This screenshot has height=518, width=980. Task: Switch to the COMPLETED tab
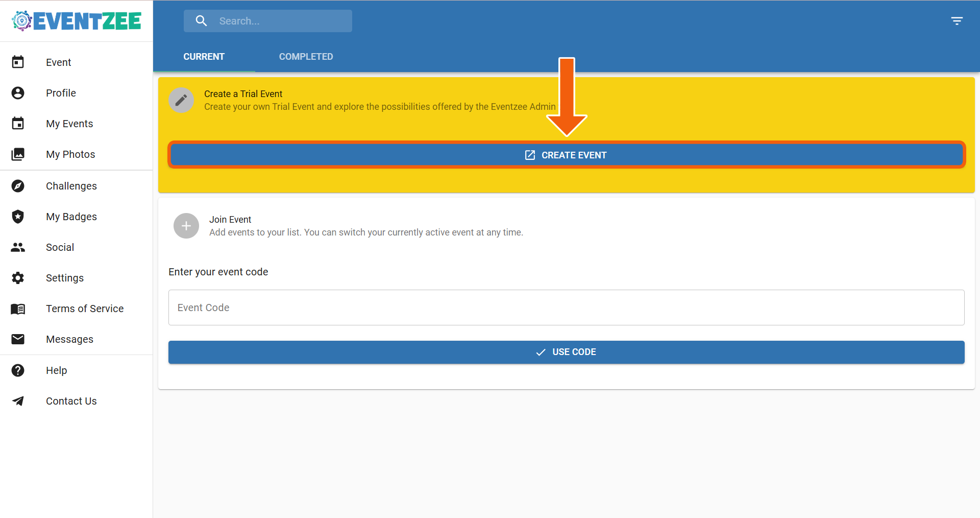[306, 57]
